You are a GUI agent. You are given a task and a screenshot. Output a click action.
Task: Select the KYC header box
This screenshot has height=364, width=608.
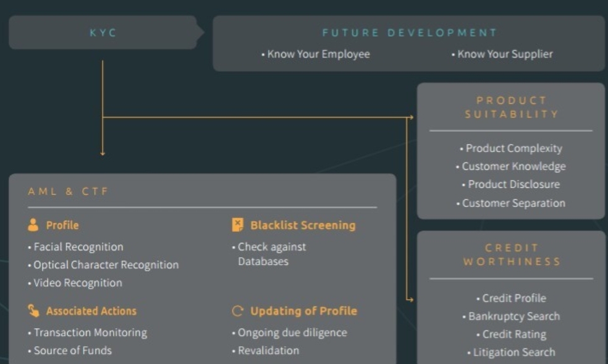click(103, 33)
